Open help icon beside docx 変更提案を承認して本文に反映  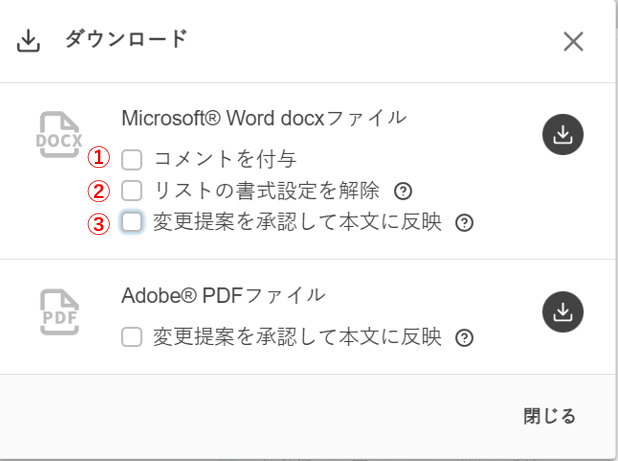(x=463, y=223)
